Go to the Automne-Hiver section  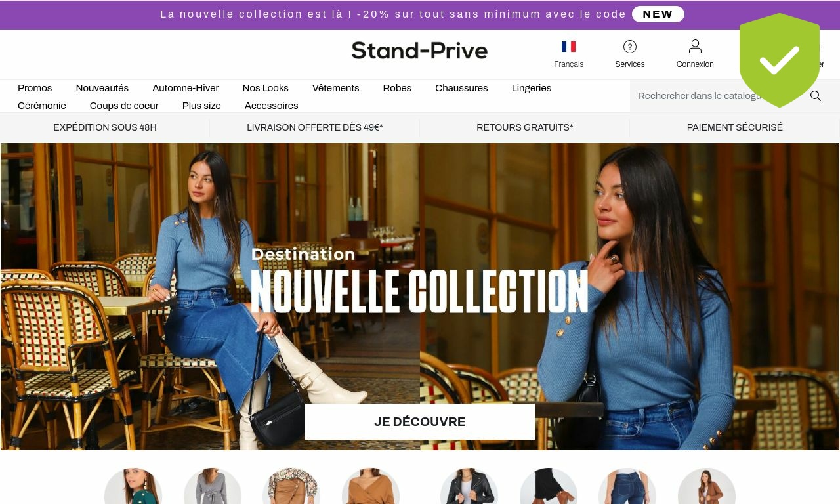[x=186, y=88]
